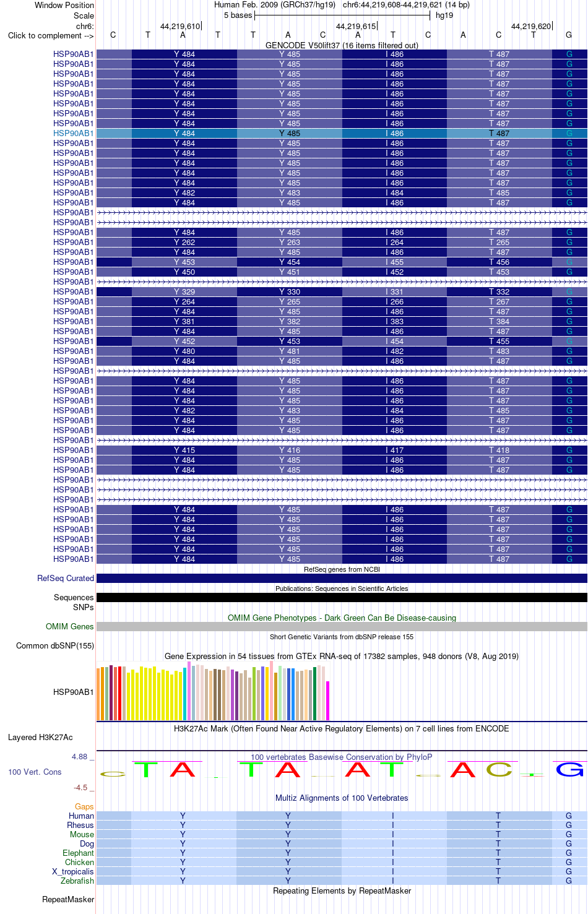Click the RefSeq Curated track label
Image resolution: width=588 pixels, height=914 pixels.
(66, 578)
